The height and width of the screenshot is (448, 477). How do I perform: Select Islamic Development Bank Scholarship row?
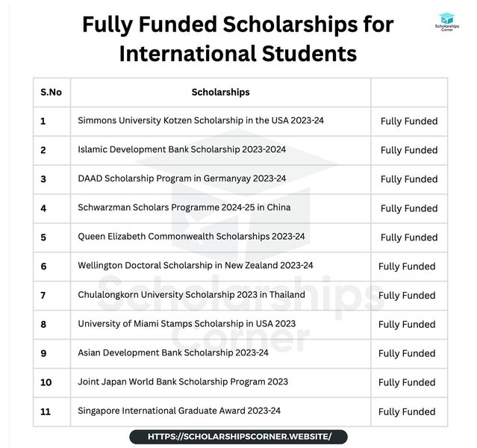[181, 149]
